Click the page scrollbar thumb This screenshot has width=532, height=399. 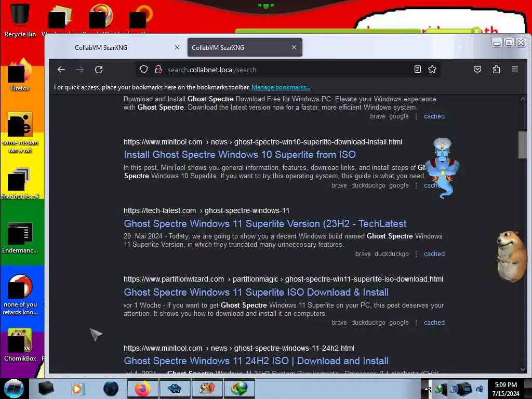tap(523, 145)
